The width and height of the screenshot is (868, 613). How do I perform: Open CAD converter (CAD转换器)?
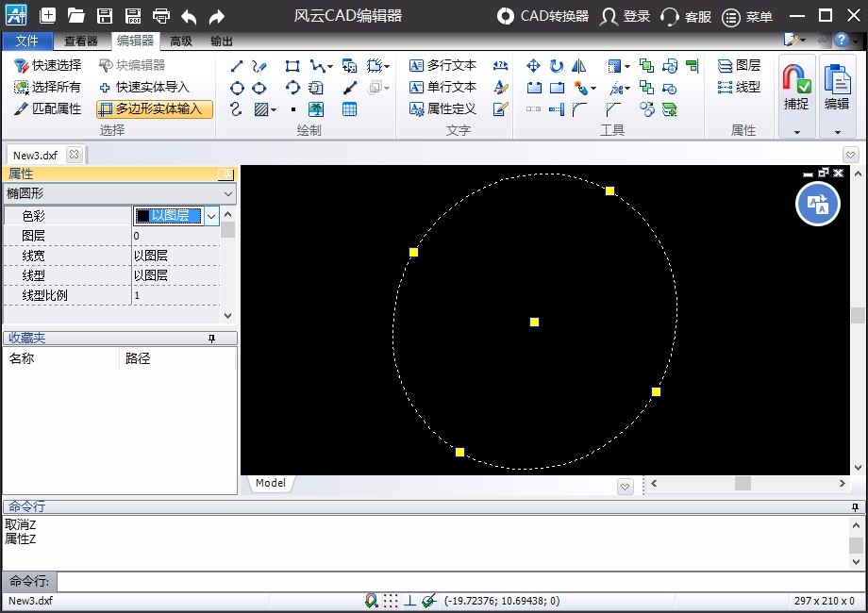click(543, 16)
